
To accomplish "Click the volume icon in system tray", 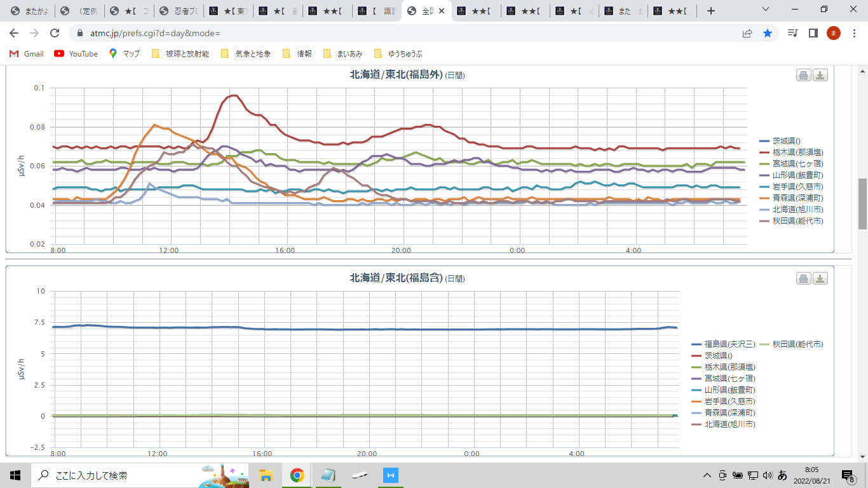I will coord(768,475).
